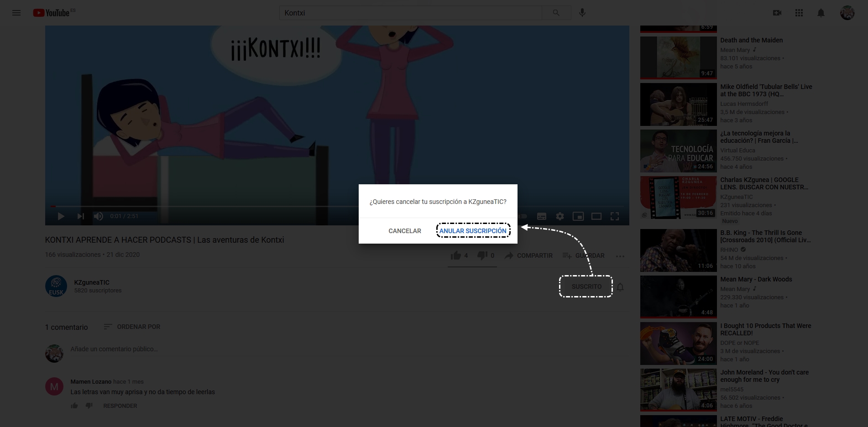Viewport: 868px width, 427px height.
Task: Open LATE MOTIV - Freddie video title
Action: point(764,422)
